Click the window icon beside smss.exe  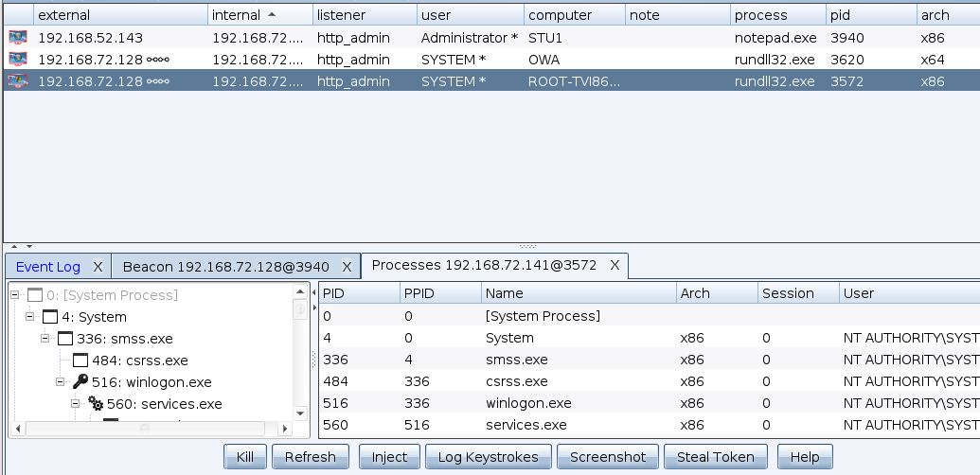click(x=65, y=339)
